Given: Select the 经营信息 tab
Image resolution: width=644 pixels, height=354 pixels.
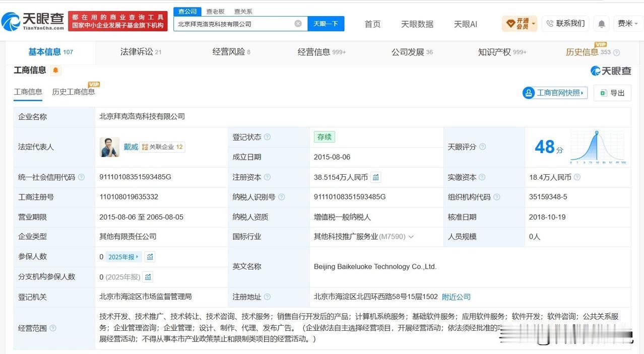Looking at the screenshot, I should point(321,52).
